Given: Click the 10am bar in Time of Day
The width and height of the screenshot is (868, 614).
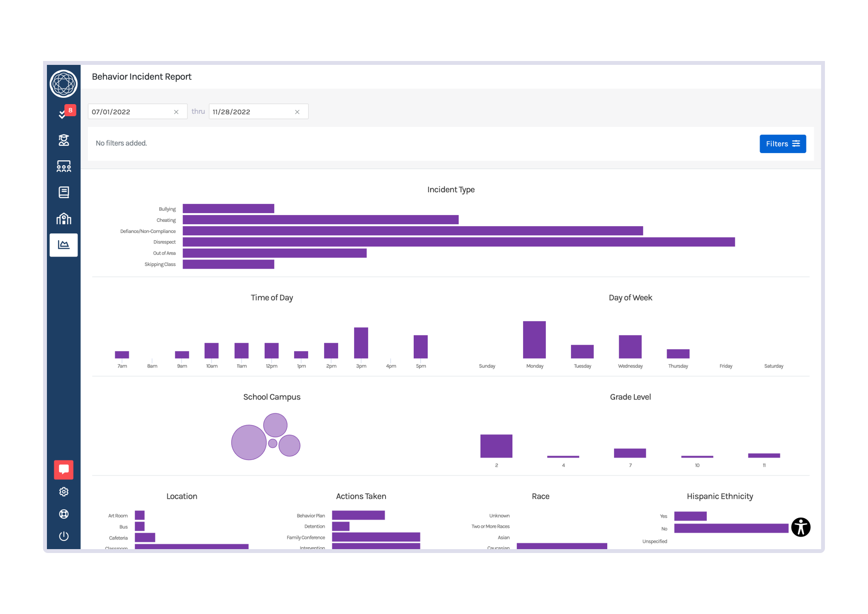Looking at the screenshot, I should [211, 351].
